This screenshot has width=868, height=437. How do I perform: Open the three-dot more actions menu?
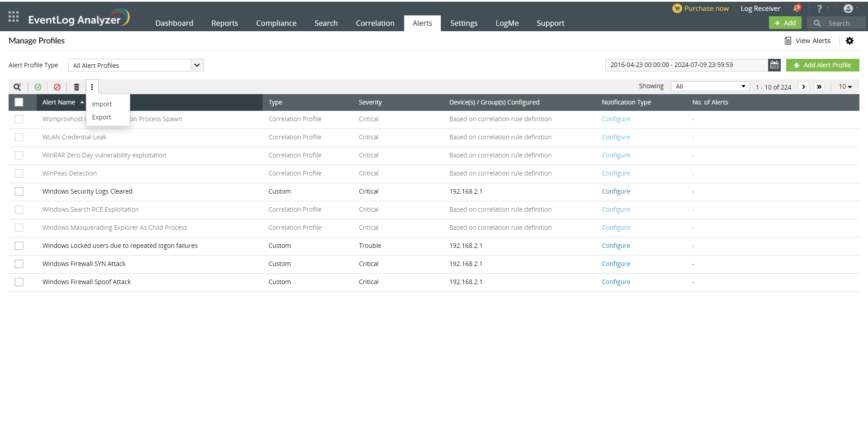point(92,86)
